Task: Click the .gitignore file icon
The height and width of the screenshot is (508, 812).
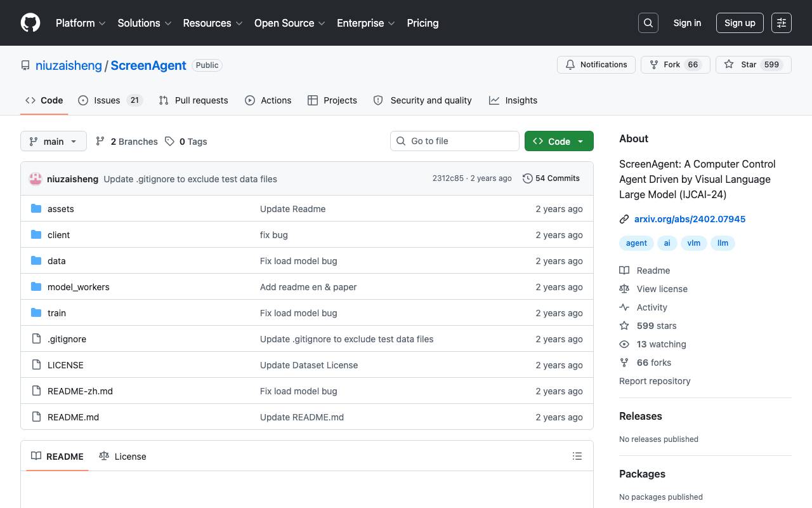Action: coord(36,339)
